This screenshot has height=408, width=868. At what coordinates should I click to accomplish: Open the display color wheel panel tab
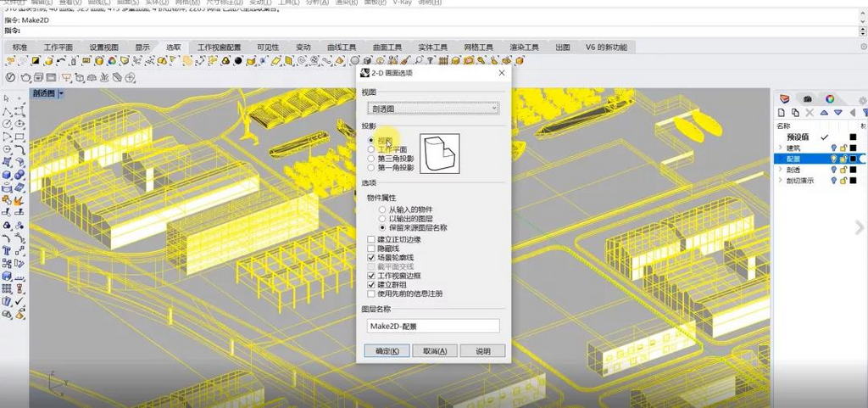(x=830, y=99)
